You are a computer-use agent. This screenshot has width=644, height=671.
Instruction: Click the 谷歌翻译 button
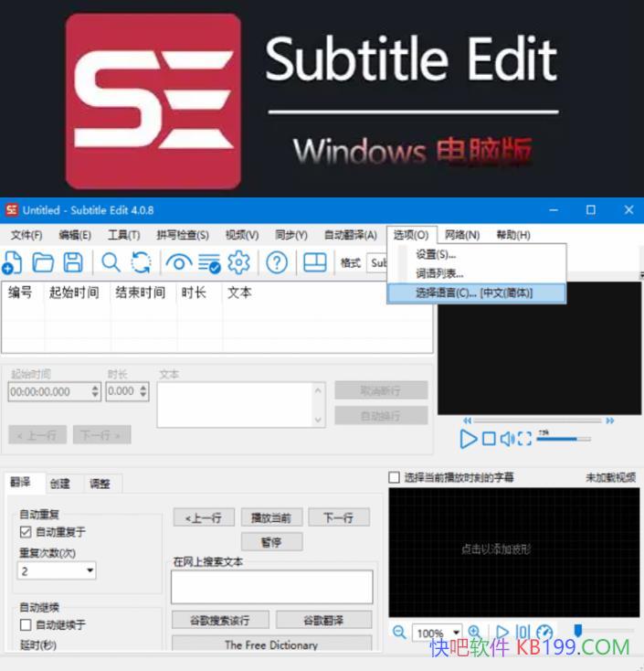[x=323, y=620]
